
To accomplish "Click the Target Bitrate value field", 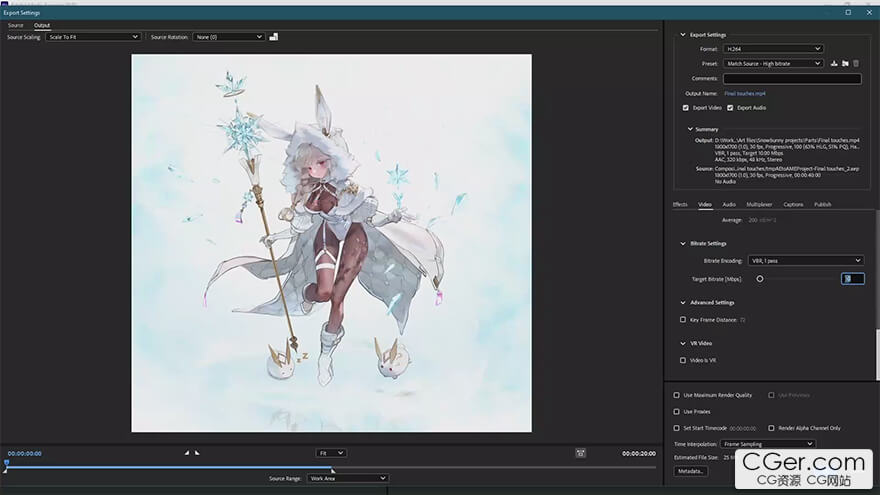I will 852,279.
